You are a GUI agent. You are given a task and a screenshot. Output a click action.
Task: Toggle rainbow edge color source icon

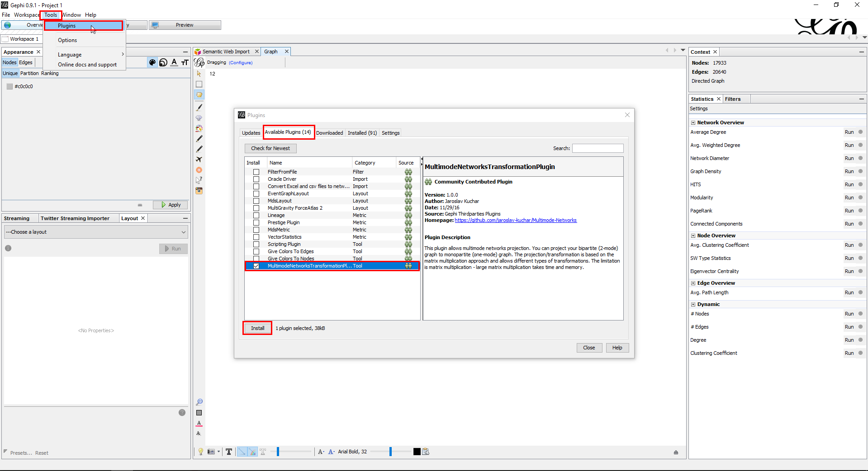(x=252, y=452)
